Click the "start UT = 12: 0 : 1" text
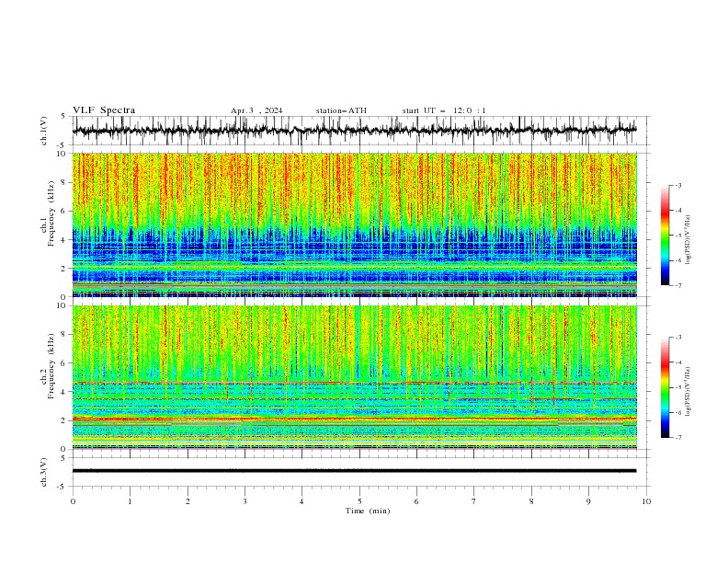 444,110
